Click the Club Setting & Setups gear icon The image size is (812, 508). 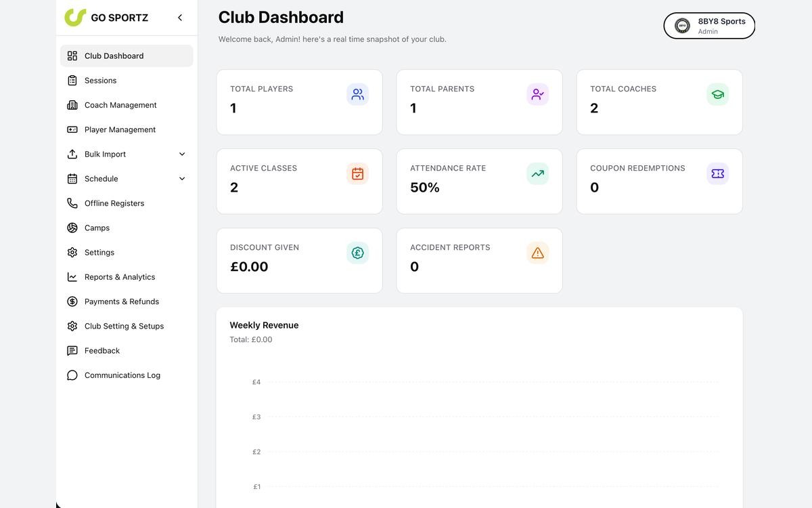[72, 326]
